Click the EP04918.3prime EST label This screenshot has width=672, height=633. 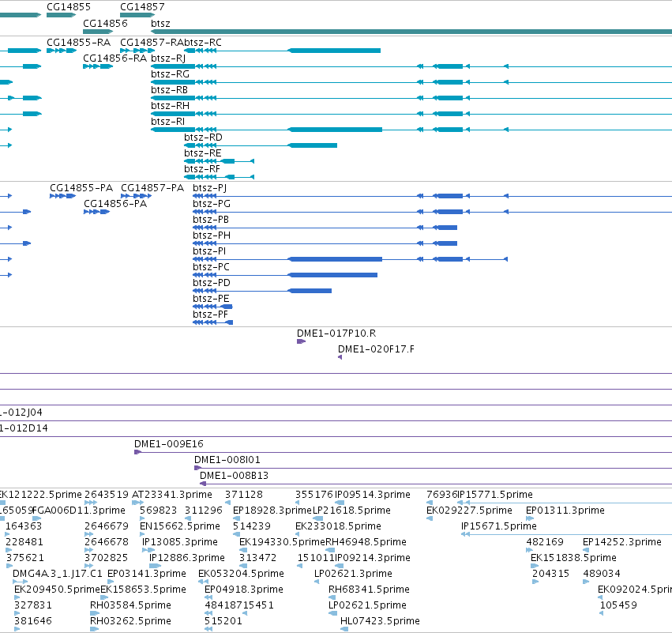tap(244, 590)
